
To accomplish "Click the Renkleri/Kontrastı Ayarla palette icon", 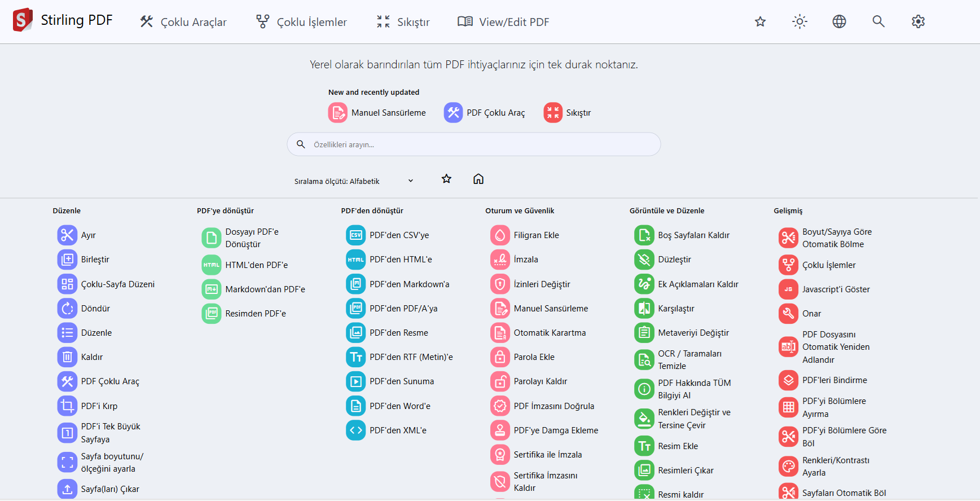I will pos(789,467).
